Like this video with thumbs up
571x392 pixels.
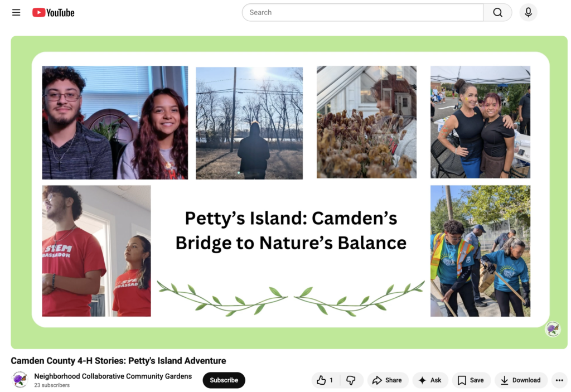(x=325, y=380)
